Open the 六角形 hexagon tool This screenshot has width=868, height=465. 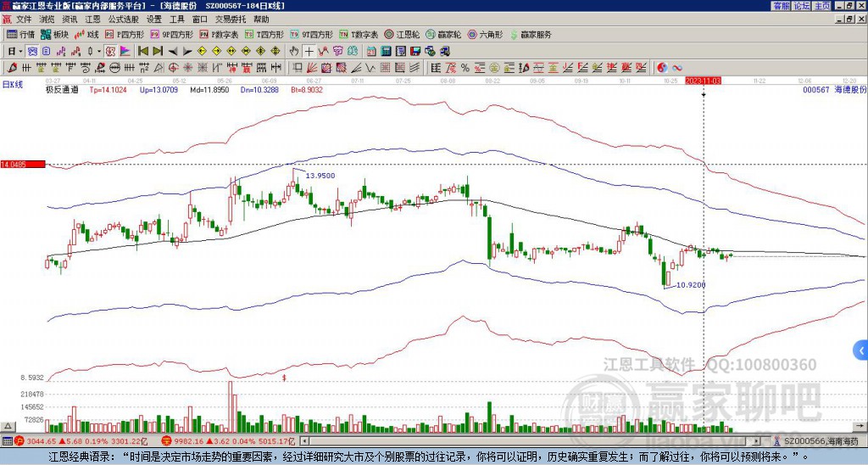point(485,34)
